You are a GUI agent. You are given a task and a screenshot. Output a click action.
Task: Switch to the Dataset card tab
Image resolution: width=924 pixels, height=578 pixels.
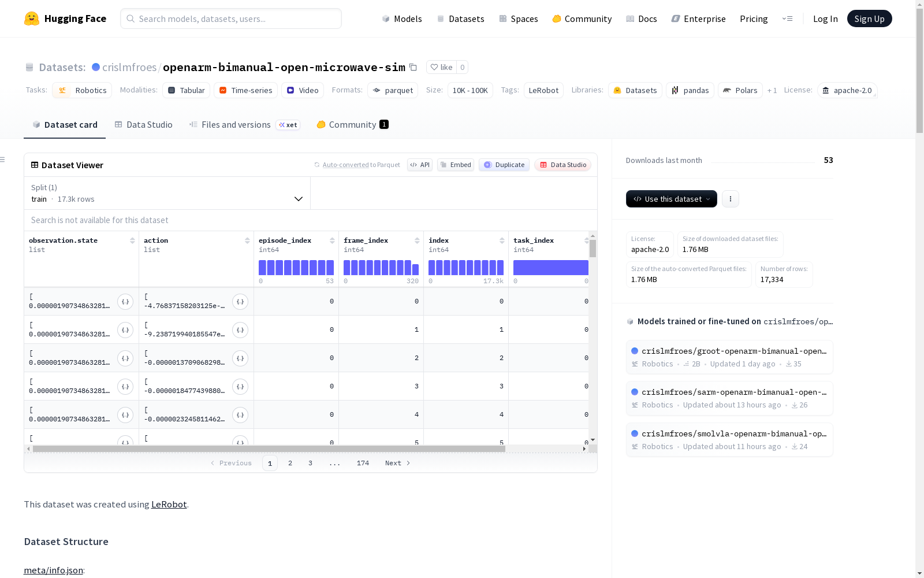pyautogui.click(x=65, y=125)
